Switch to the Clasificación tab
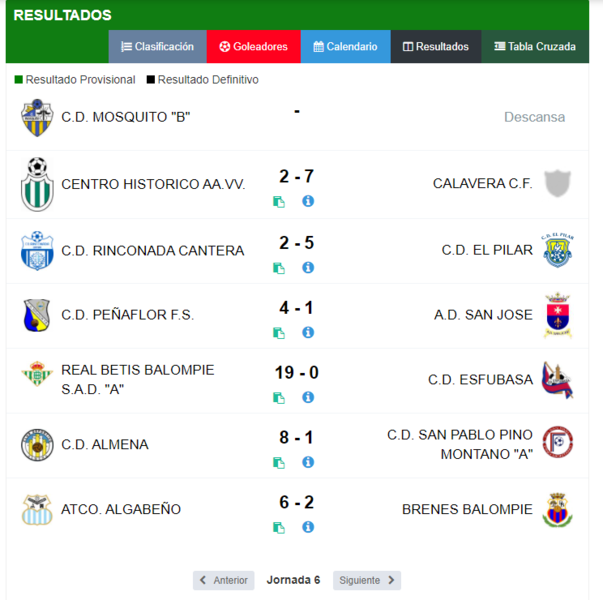 [158, 47]
